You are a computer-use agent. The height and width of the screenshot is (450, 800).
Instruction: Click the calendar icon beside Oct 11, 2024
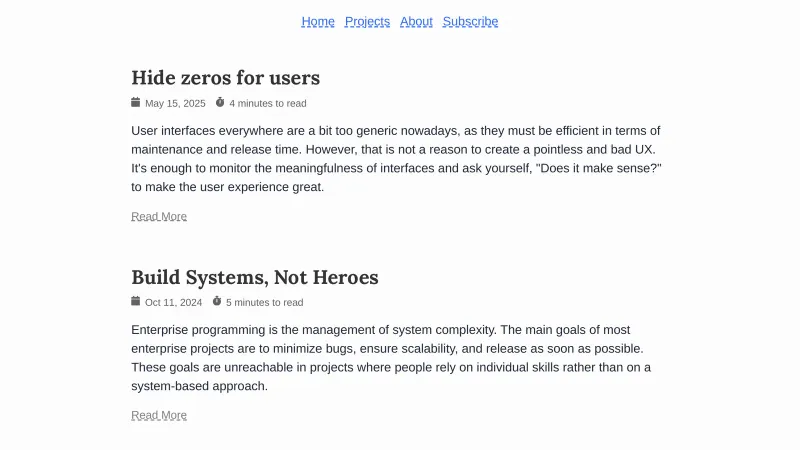click(136, 301)
